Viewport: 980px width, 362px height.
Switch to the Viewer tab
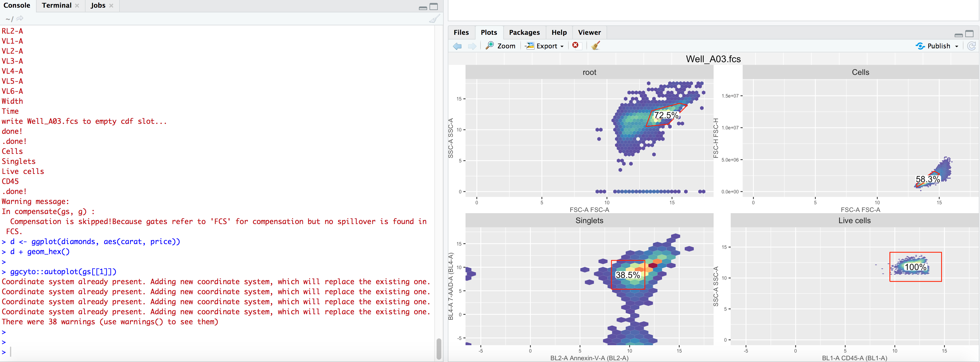pos(589,32)
